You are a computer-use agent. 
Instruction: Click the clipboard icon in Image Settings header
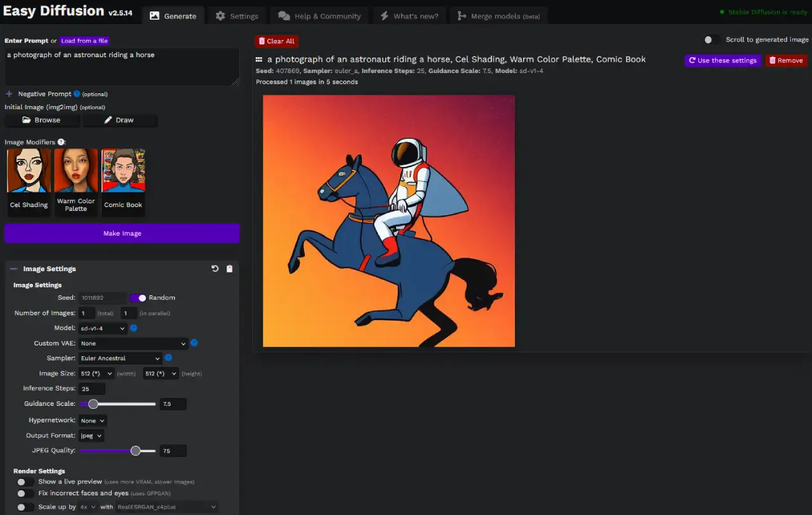pyautogui.click(x=230, y=269)
